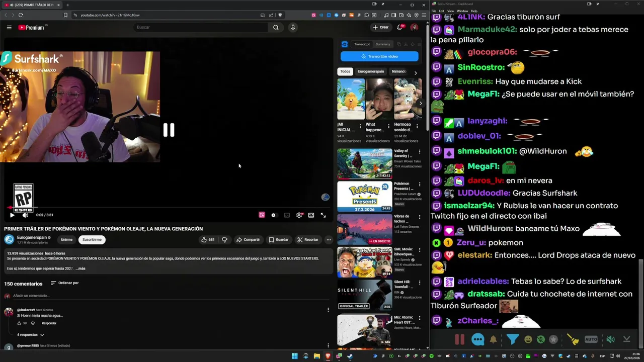Toggle the autoplay switch in the player

pyautogui.click(x=274, y=215)
